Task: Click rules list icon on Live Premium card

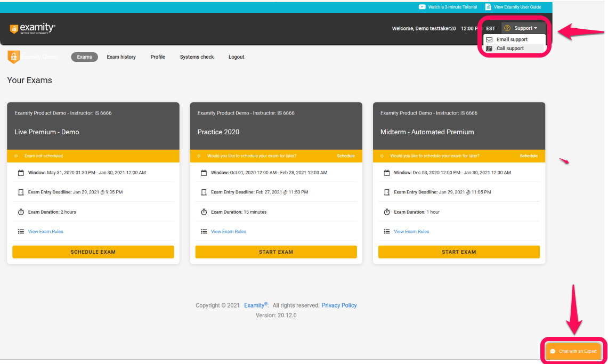Action: coord(21,231)
